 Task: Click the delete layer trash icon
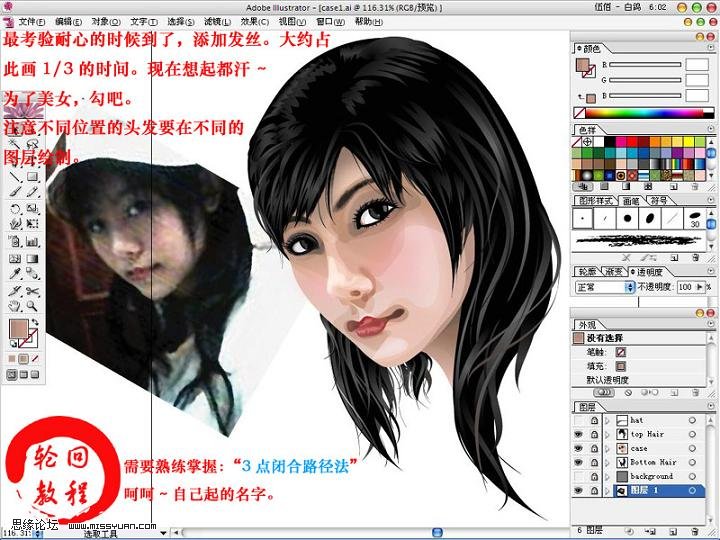point(695,531)
